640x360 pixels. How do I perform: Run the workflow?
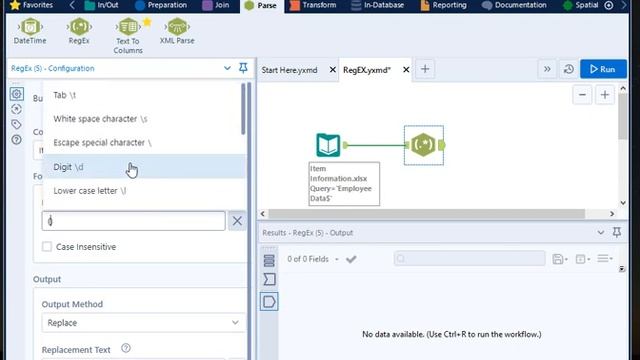pyautogui.click(x=603, y=69)
